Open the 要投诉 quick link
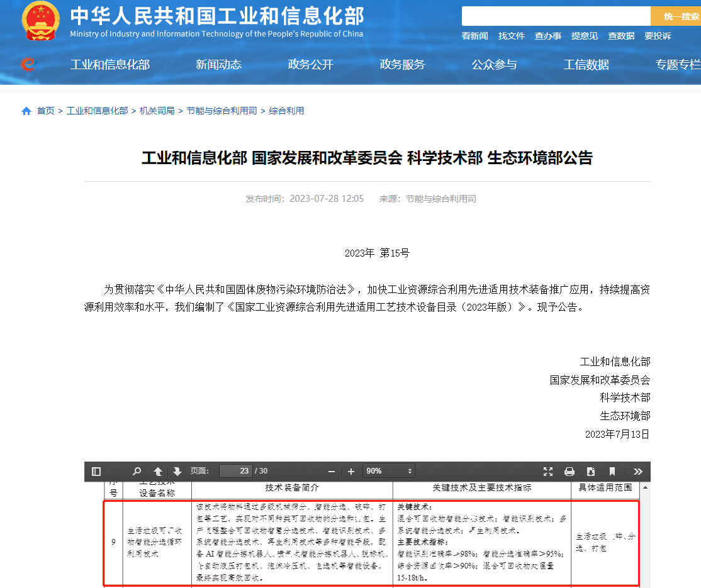 click(x=658, y=36)
